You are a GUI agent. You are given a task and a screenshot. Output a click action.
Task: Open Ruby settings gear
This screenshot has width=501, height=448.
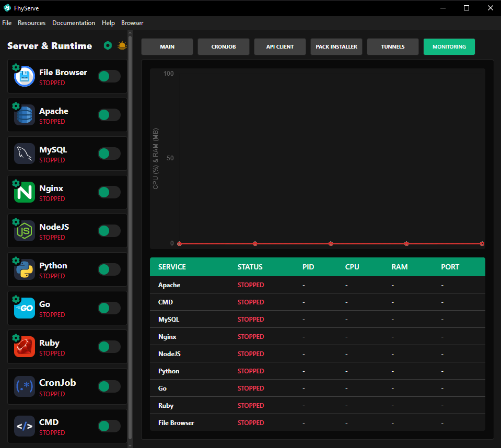click(16, 338)
